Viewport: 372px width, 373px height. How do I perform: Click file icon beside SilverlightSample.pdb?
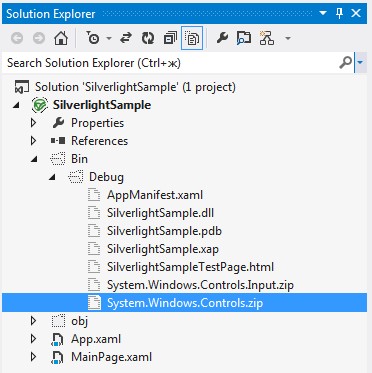94,231
